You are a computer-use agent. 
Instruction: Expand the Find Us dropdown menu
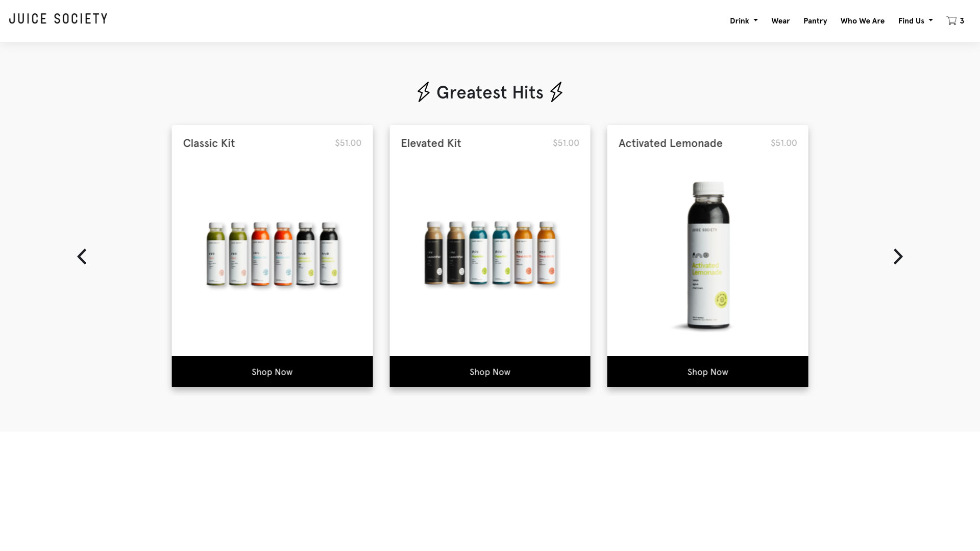[915, 21]
